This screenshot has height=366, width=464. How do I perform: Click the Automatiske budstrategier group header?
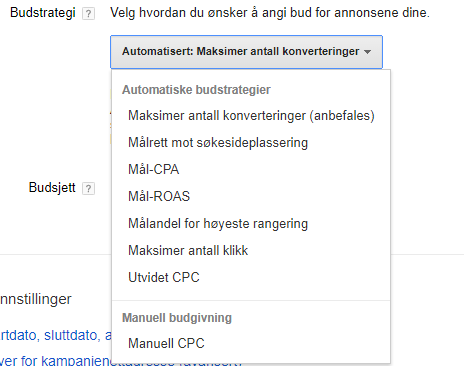click(196, 90)
